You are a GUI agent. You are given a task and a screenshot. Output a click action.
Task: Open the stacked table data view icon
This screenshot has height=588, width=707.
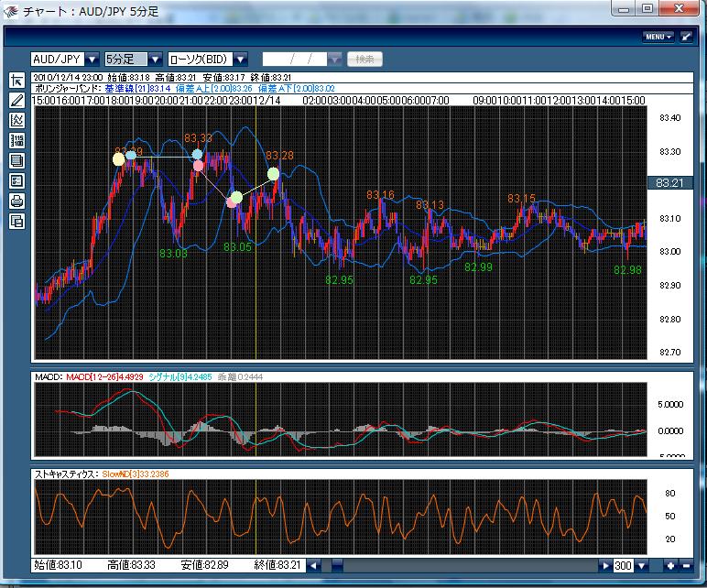[x=17, y=160]
